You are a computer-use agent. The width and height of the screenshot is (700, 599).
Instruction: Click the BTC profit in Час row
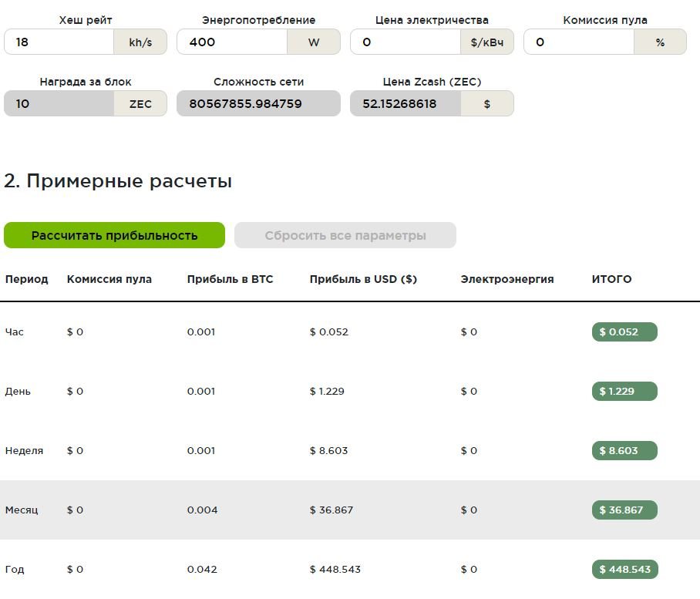(201, 331)
